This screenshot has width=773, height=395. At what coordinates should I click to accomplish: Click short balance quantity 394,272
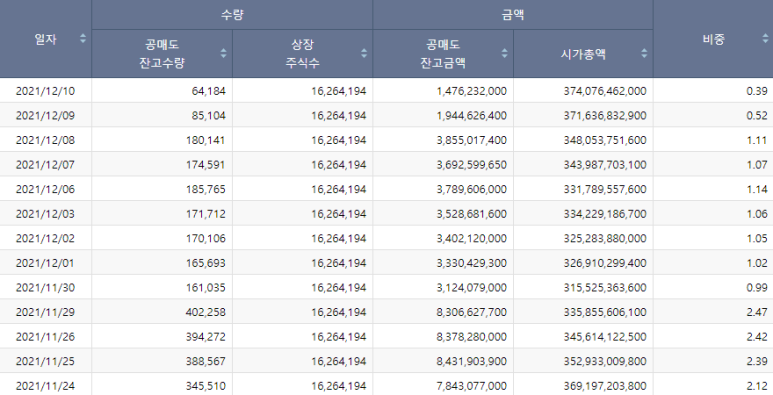click(x=206, y=337)
